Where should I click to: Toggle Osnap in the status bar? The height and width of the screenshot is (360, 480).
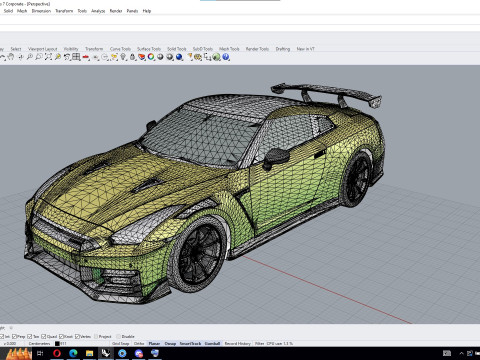170,343
